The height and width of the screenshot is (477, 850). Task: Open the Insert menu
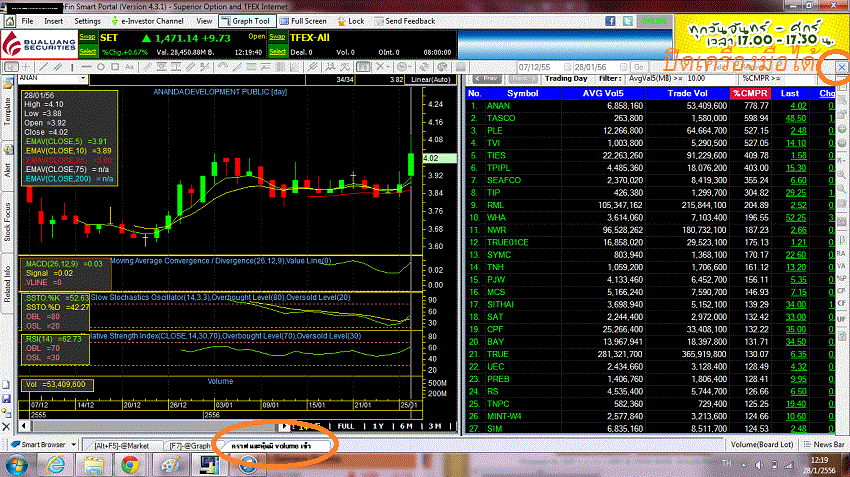tap(53, 21)
